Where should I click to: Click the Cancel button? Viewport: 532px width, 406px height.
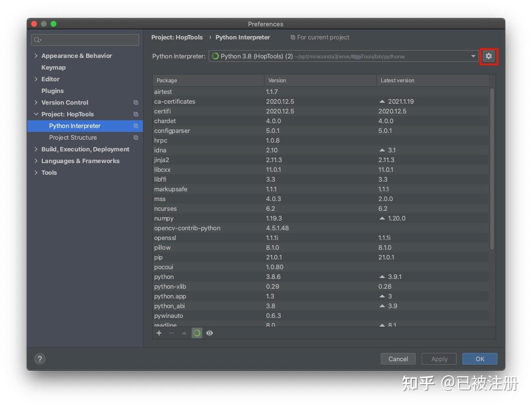[x=398, y=359]
